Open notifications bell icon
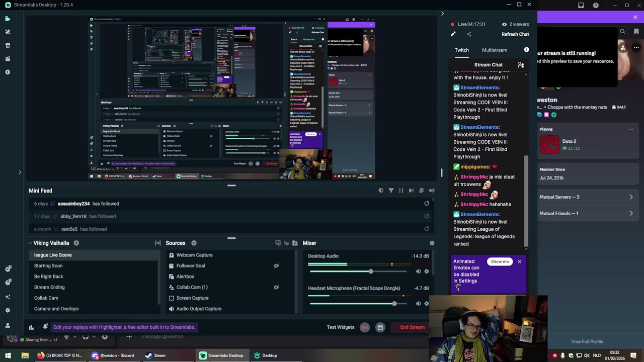 pos(45,327)
